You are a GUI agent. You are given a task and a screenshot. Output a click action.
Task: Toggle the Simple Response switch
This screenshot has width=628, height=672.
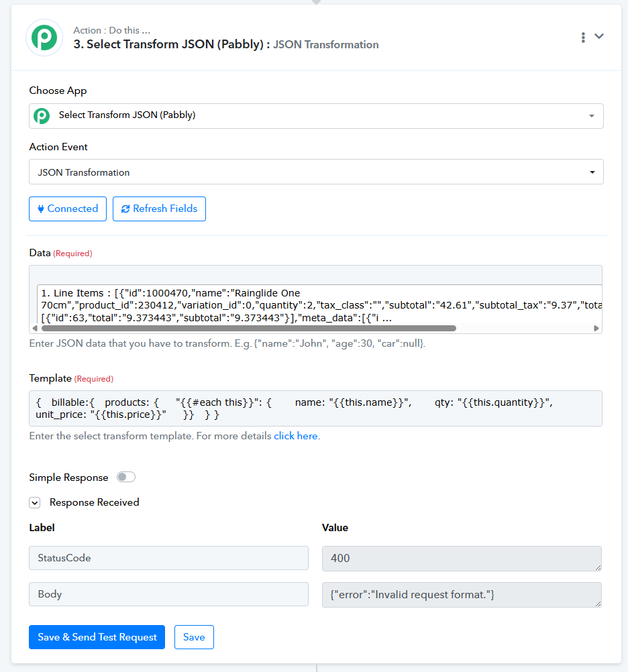[x=126, y=477]
